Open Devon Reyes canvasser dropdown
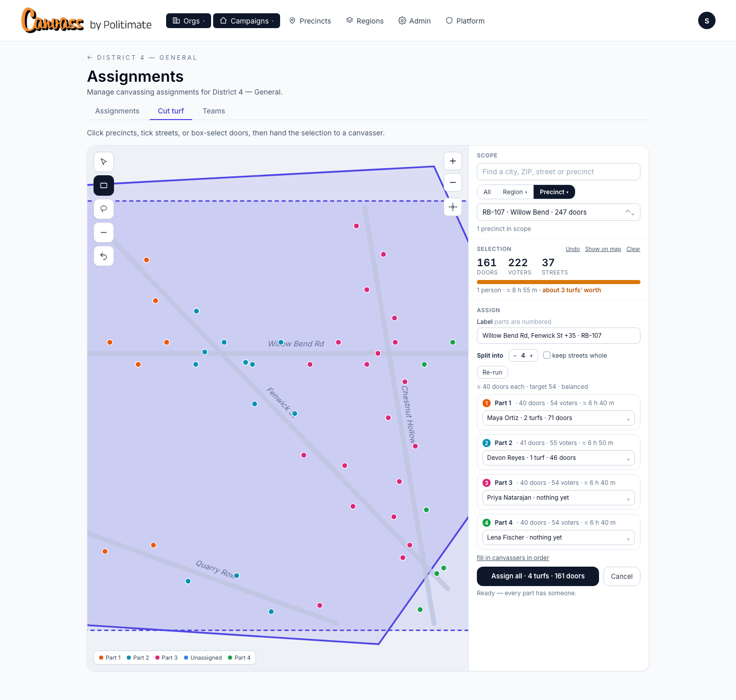 (559, 458)
